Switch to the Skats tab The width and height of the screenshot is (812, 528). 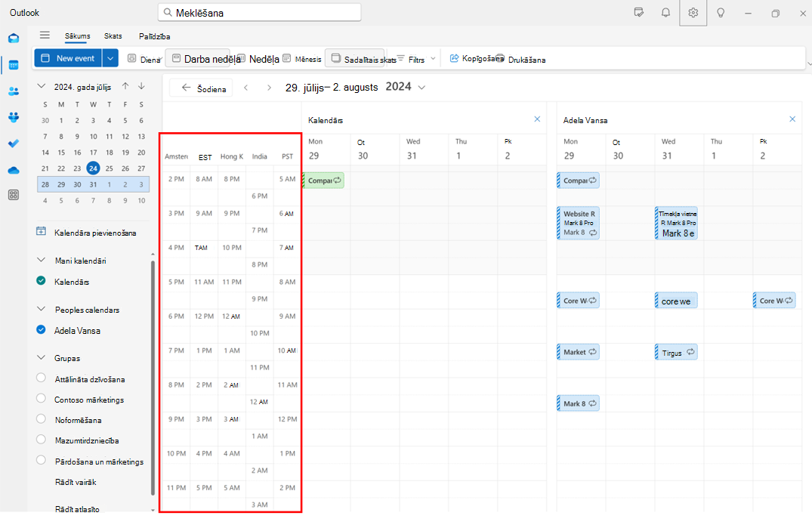113,36
